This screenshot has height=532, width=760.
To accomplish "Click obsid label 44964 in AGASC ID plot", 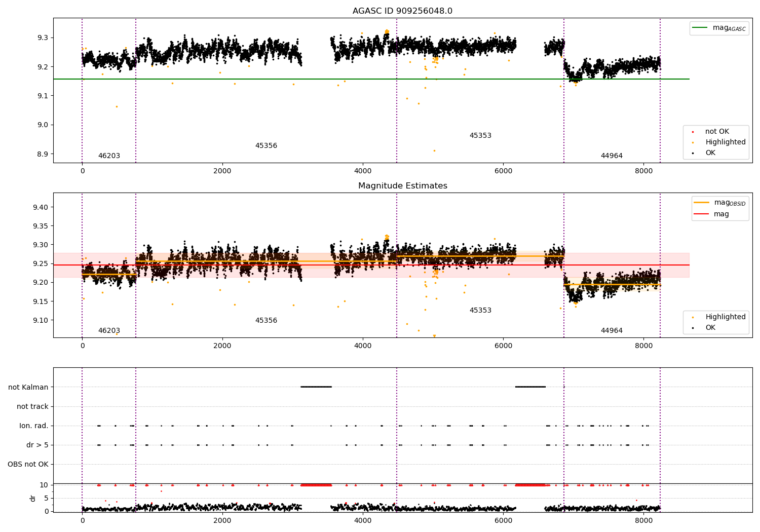I will (x=612, y=156).
